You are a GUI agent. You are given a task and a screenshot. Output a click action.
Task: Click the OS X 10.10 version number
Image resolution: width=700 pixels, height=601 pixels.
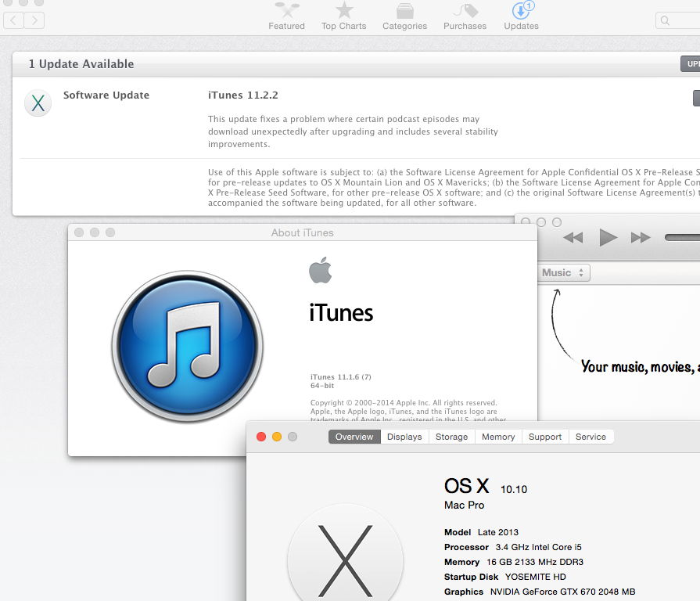pos(514,489)
